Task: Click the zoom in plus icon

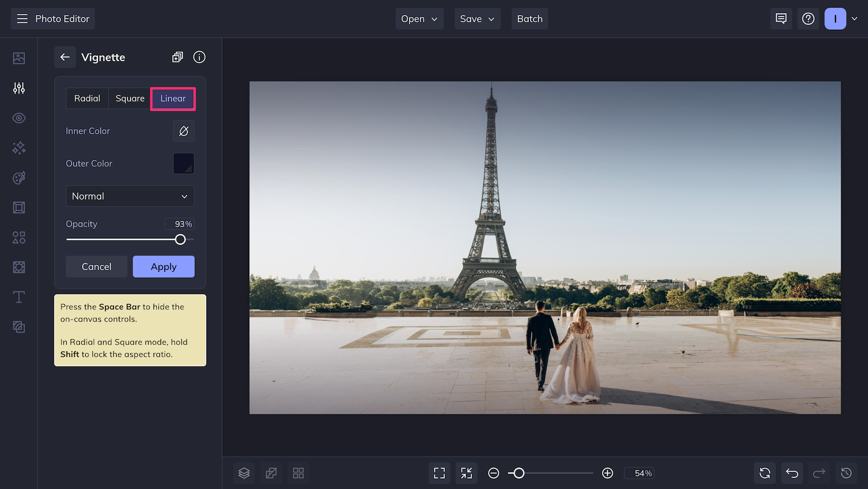Action: (608, 473)
